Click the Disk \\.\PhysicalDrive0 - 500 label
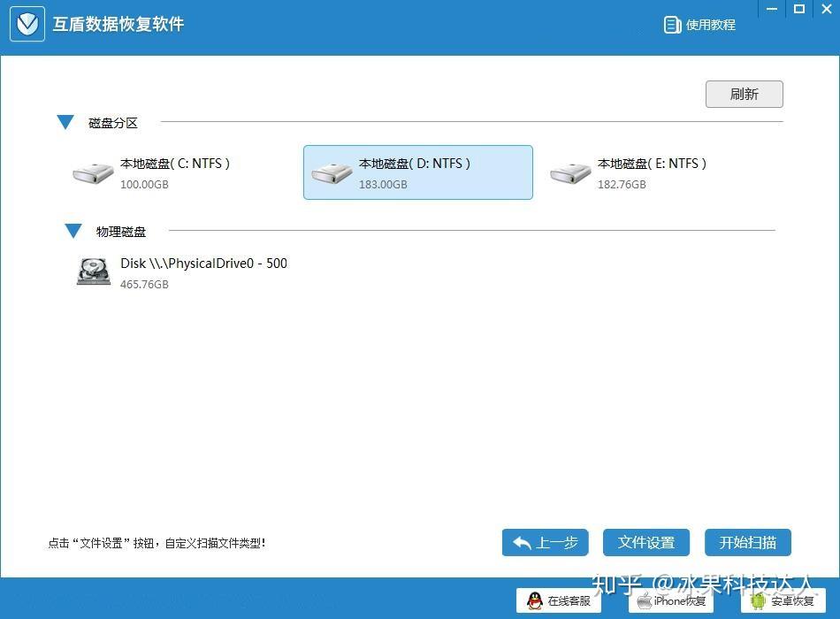840x619 pixels. point(203,264)
